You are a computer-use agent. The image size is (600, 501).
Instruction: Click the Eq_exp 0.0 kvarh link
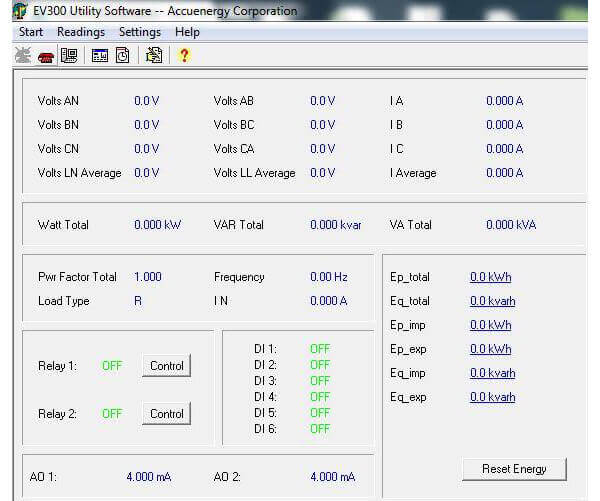tap(492, 397)
